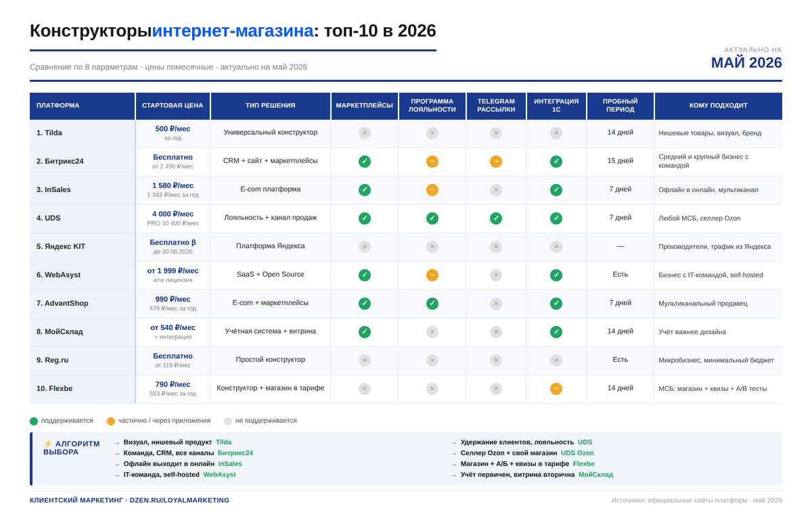The image size is (812, 514).
Task: Click the orange loyalty icon for WebAsyst
Action: (432, 275)
